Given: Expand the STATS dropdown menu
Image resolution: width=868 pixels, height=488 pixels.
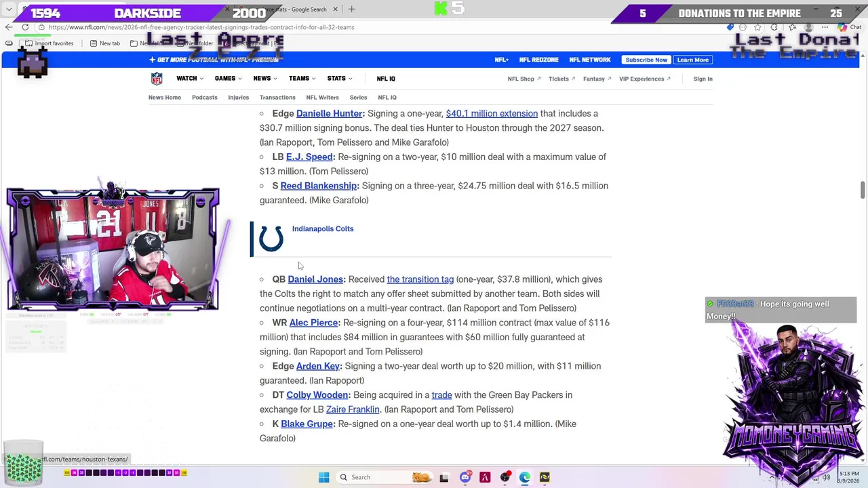Looking at the screenshot, I should coord(340,79).
